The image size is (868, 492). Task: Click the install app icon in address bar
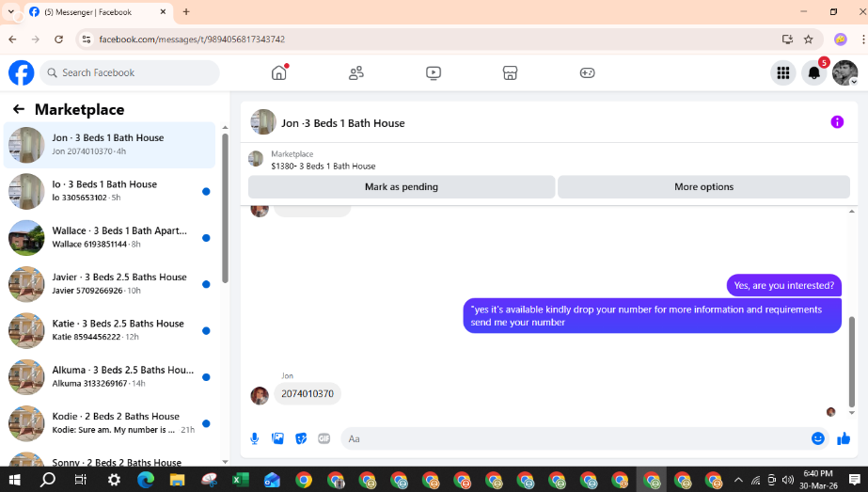787,40
